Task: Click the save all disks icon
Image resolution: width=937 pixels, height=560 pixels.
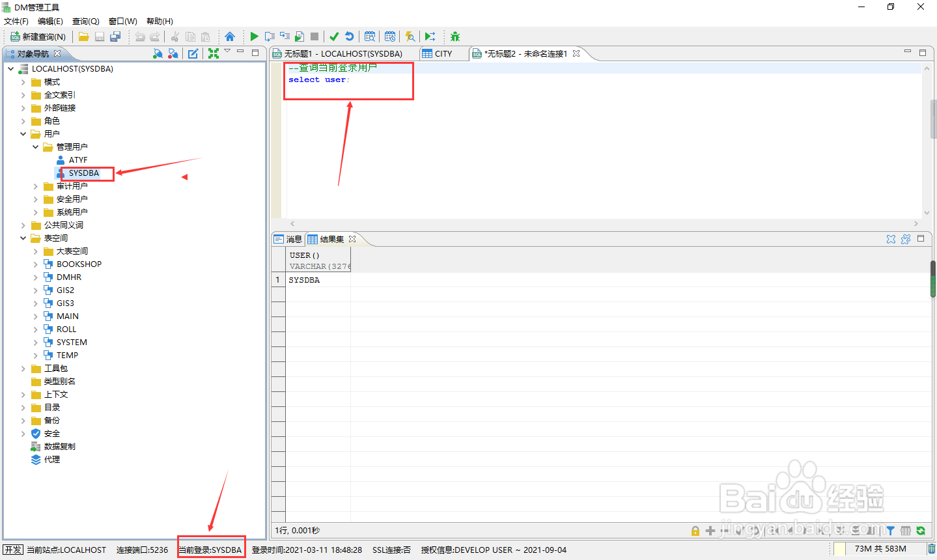Action: tap(115, 36)
